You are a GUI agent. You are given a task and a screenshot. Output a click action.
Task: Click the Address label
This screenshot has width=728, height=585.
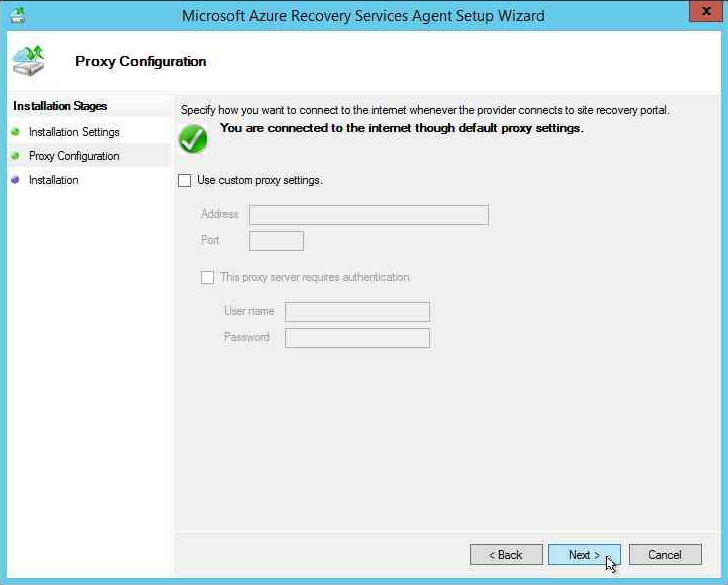220,214
